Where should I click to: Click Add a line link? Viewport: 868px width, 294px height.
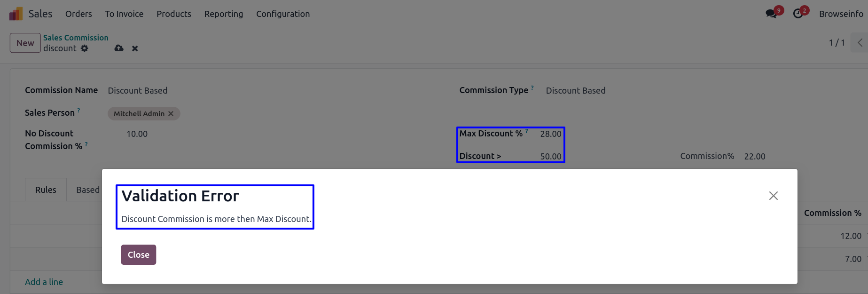44,282
